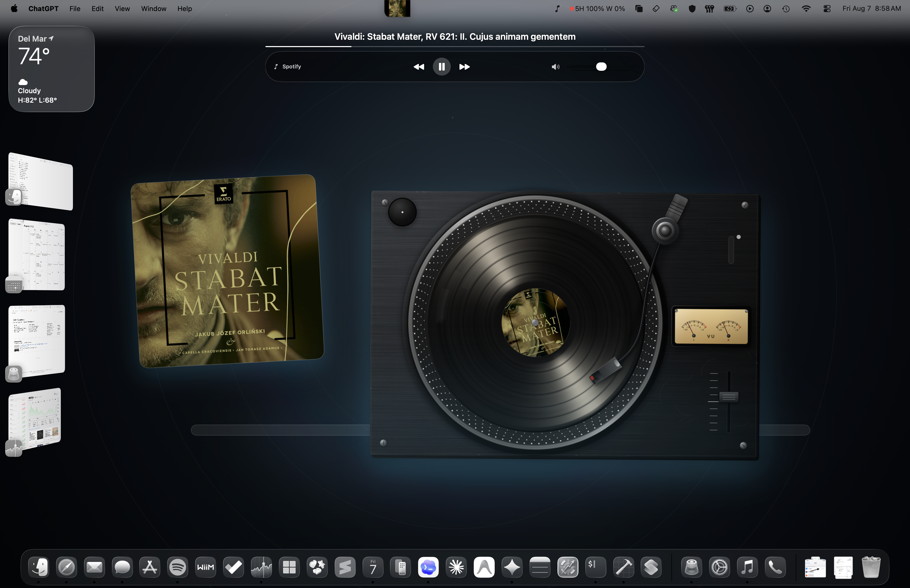Viewport: 910px width, 588px height.
Task: Open the checkmark tasks app in Dock
Action: pos(233,567)
